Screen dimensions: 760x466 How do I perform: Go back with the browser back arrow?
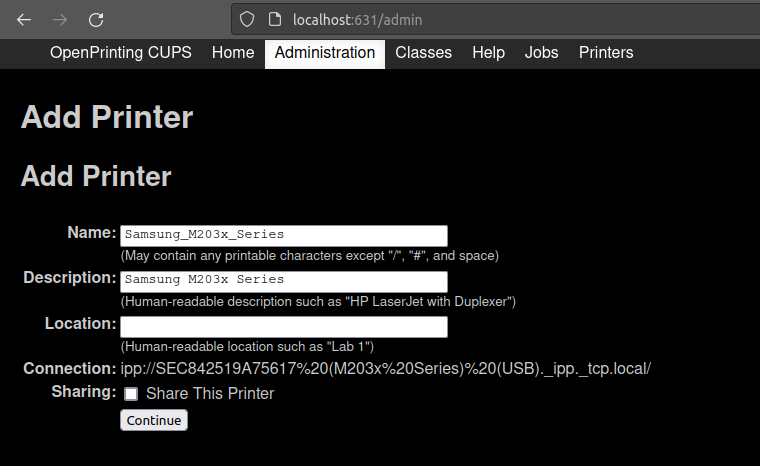click(x=24, y=20)
